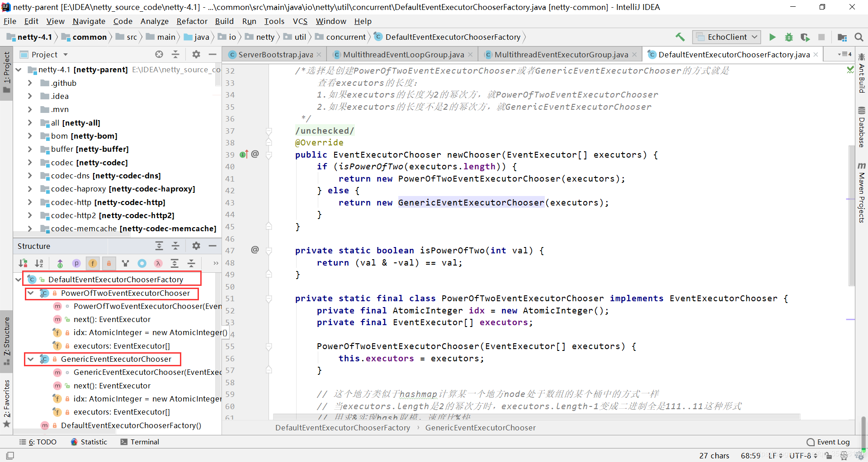Toggle group methods by defining type icon
Viewport: 868px width, 462px height.
click(125, 263)
